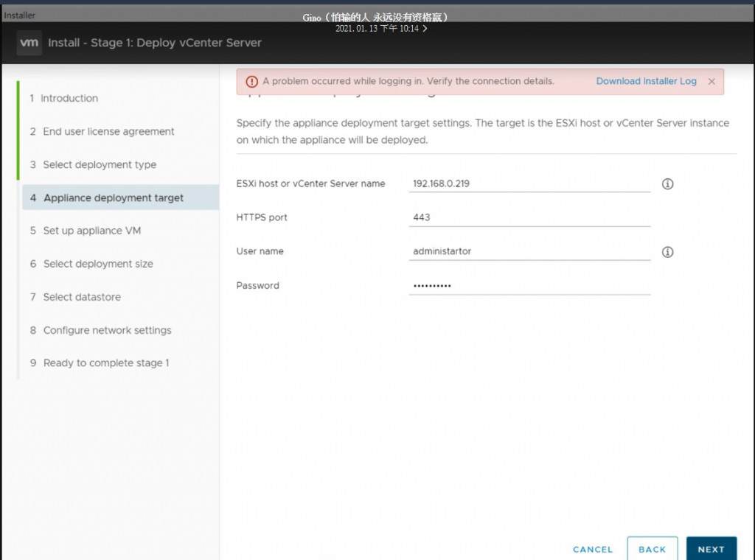Focus the User name field
755x560 pixels.
pyautogui.click(x=529, y=251)
